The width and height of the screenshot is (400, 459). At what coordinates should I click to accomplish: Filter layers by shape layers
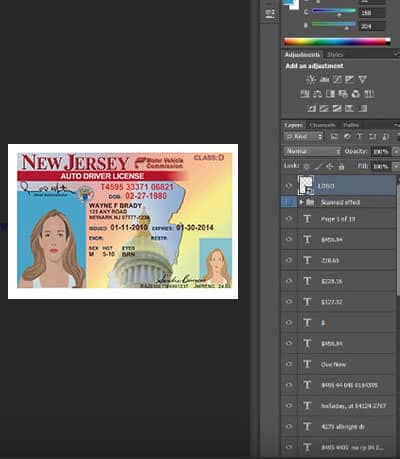(x=372, y=136)
